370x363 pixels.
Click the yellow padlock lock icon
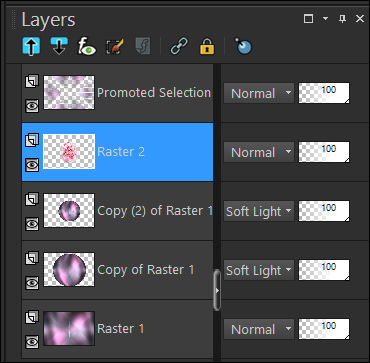(x=207, y=46)
